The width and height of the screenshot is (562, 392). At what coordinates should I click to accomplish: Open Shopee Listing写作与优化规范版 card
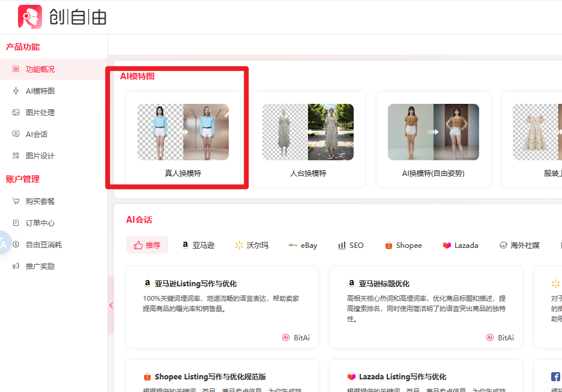(x=222, y=376)
